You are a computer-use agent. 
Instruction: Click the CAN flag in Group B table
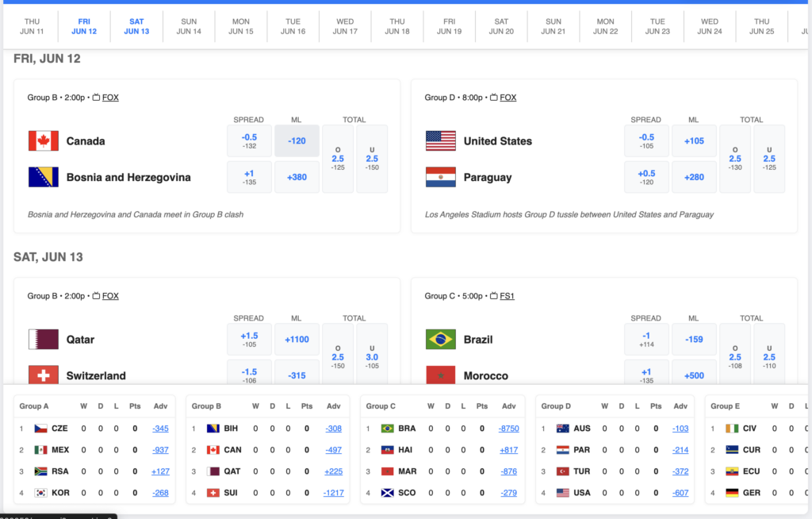point(213,450)
